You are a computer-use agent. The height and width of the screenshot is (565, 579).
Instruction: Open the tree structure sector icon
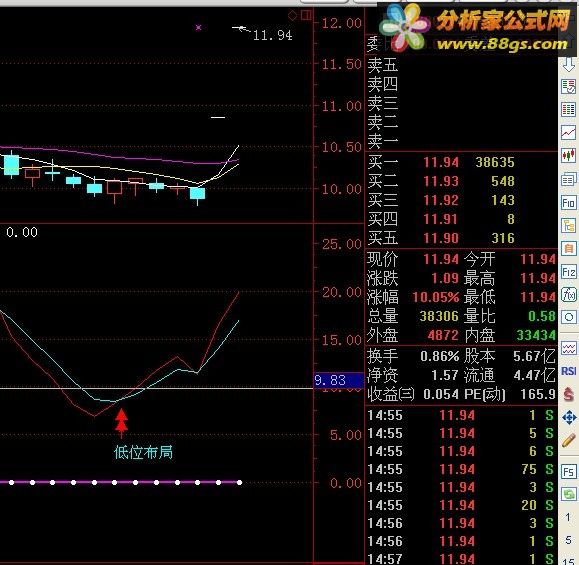coord(569,226)
